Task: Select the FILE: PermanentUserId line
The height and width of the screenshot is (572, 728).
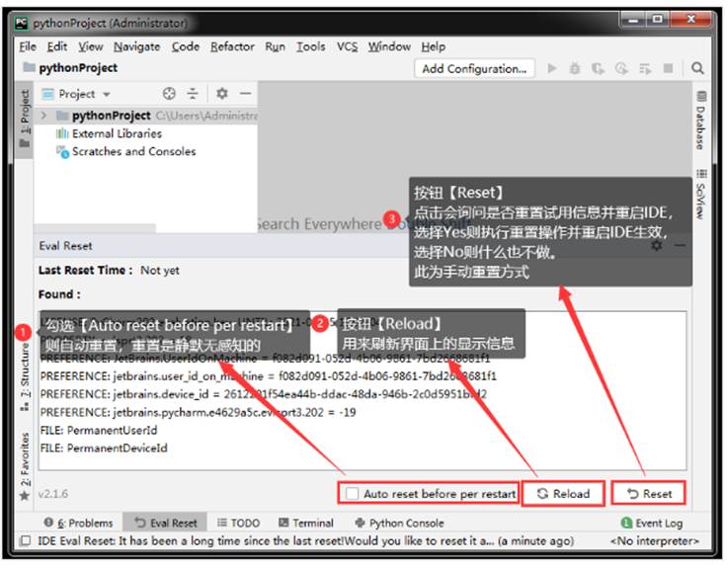Action: (99, 431)
